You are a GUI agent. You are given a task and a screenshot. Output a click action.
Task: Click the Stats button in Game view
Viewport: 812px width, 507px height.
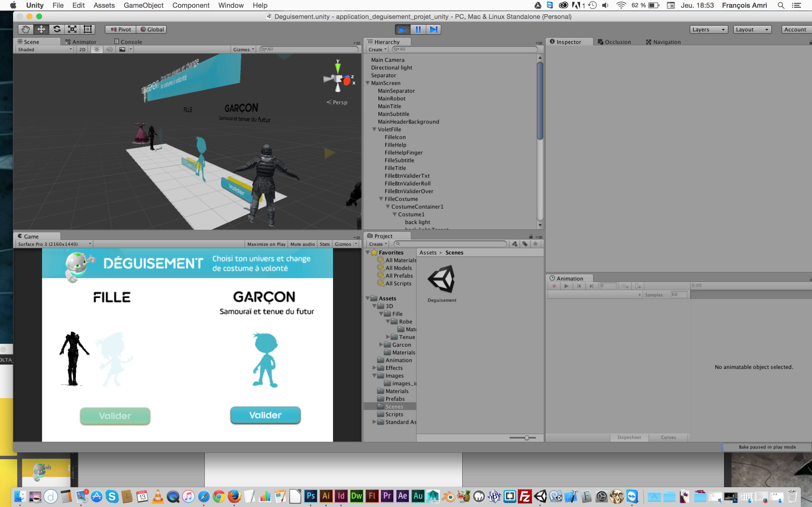tap(324, 244)
